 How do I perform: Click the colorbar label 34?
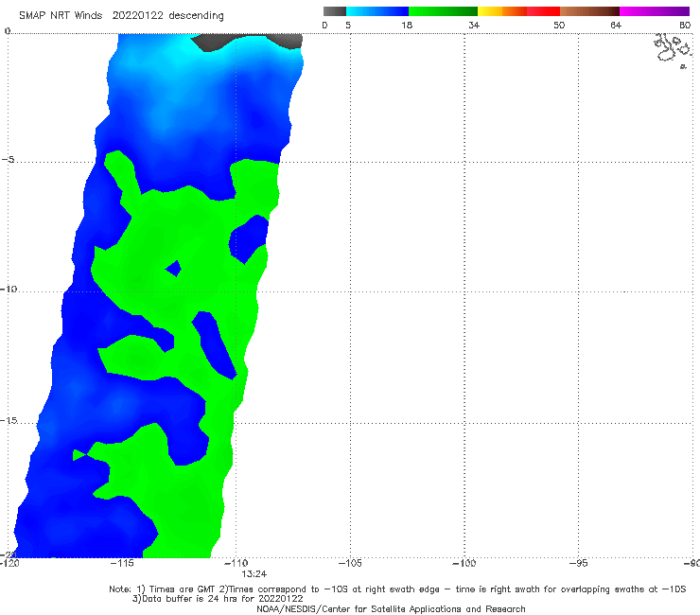(x=474, y=25)
